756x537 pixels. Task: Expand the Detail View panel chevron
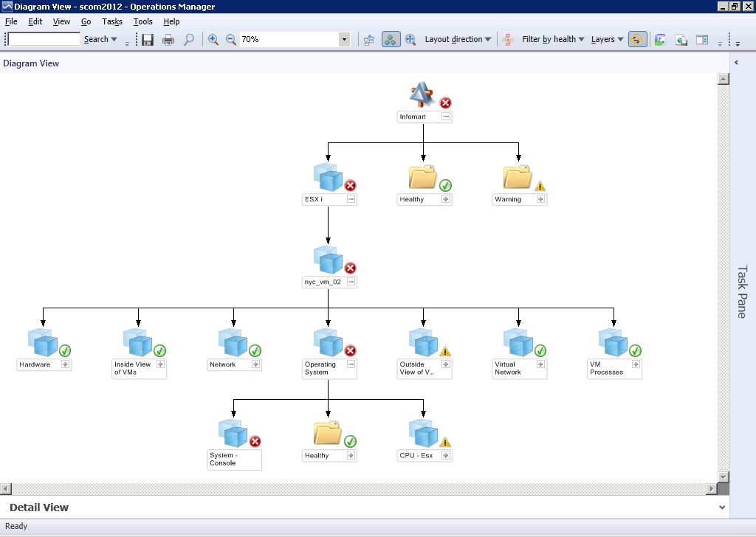point(722,507)
